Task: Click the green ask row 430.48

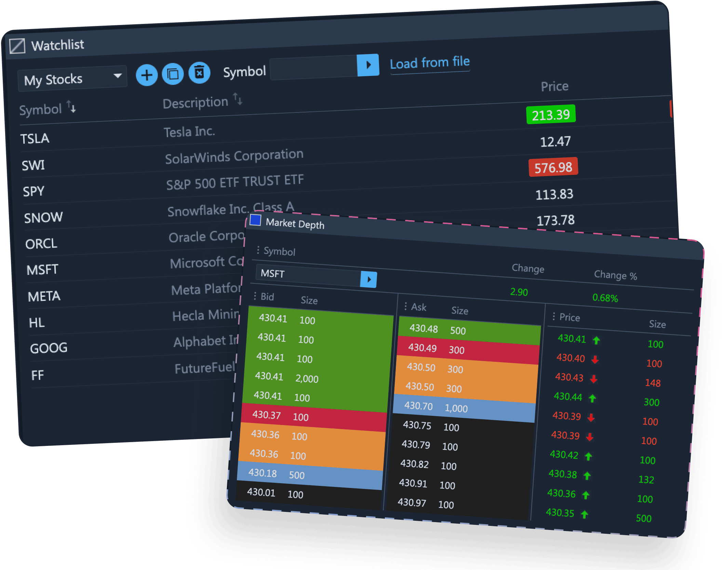Action: [470, 330]
